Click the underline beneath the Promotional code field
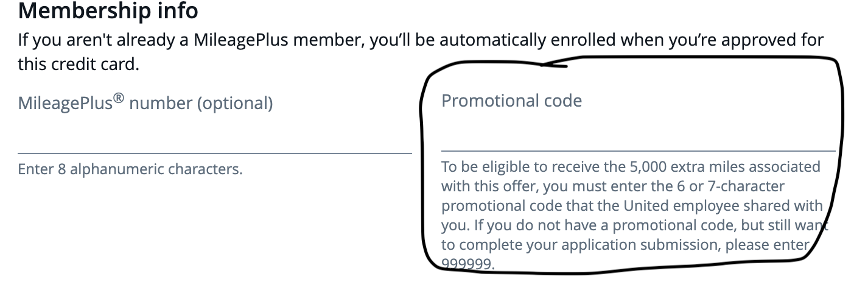The image size is (868, 290). point(638,150)
